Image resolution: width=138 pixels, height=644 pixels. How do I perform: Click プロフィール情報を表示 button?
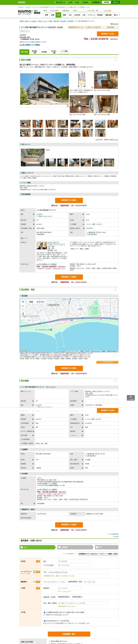[x=98, y=554]
